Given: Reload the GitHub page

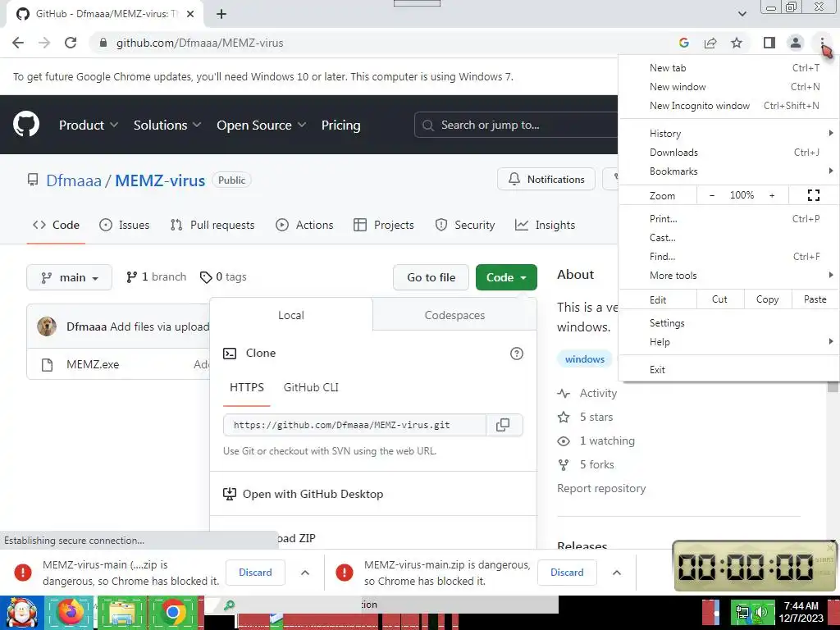Looking at the screenshot, I should click(71, 43).
